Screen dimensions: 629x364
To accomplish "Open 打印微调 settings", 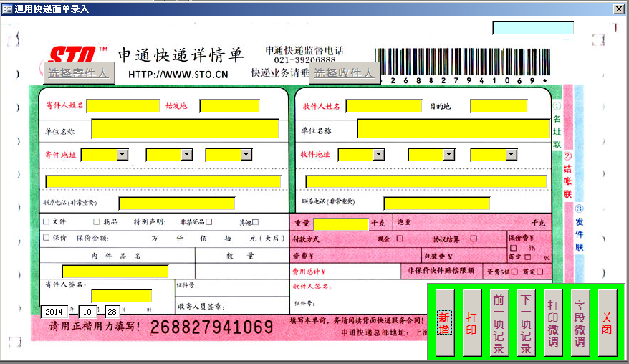I will tap(553, 323).
